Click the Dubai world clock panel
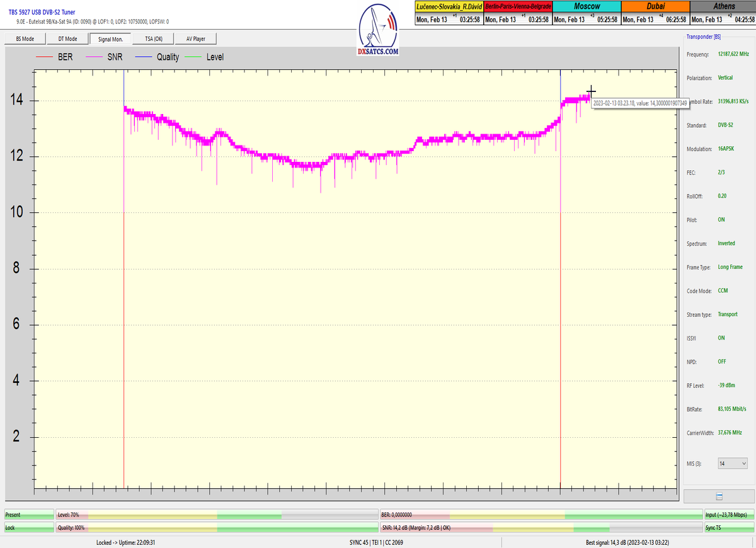 pyautogui.click(x=655, y=13)
